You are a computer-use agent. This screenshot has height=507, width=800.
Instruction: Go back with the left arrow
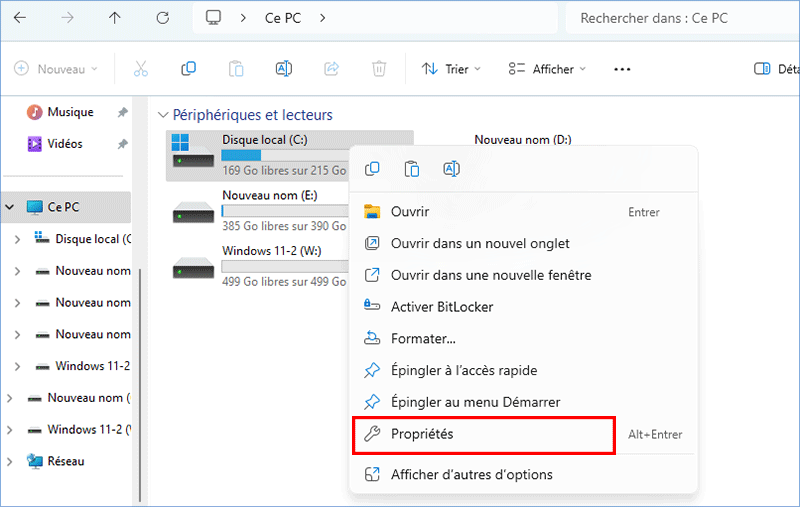[x=20, y=18]
